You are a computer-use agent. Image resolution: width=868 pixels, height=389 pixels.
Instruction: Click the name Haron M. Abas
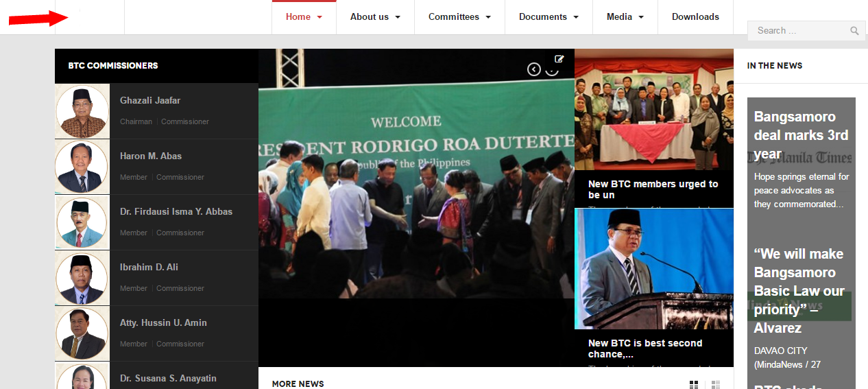coord(151,156)
